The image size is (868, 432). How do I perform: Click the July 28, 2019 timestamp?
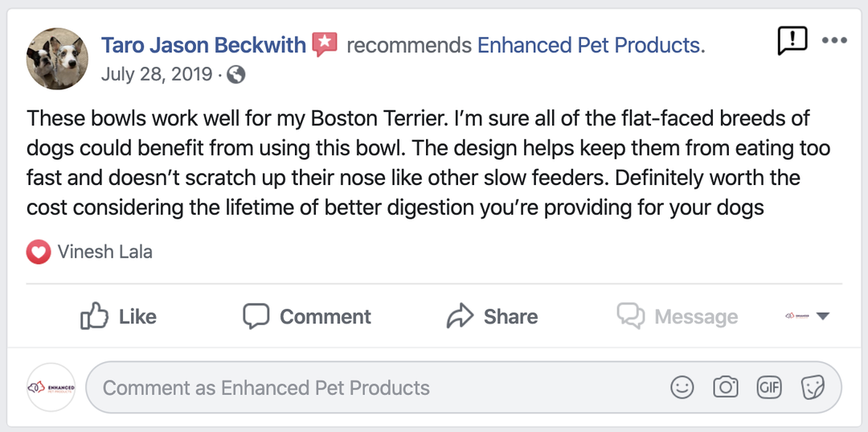(157, 76)
